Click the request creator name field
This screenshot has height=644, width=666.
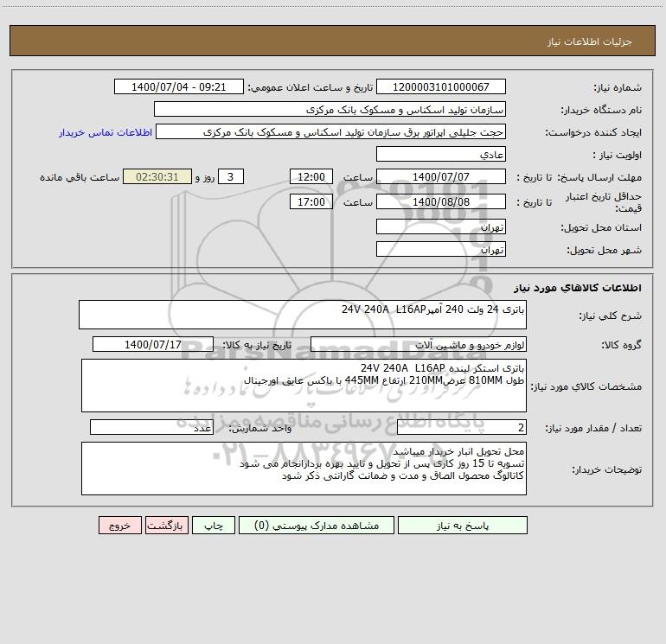coord(330,131)
